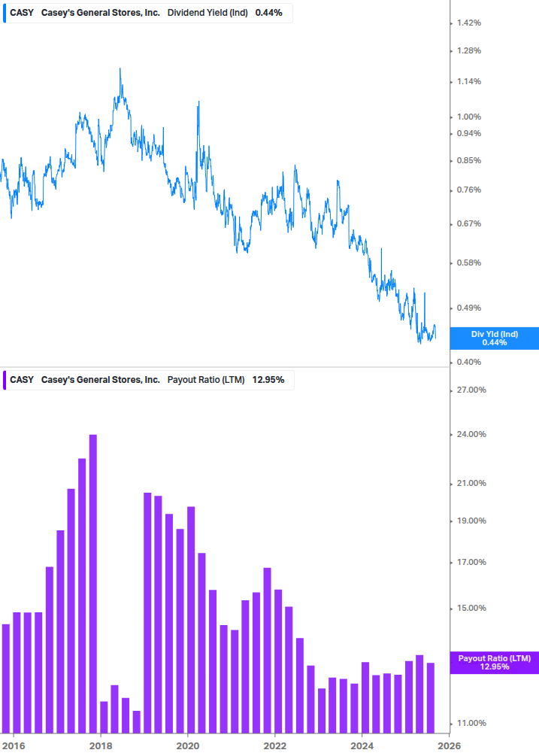Image resolution: width=539 pixels, height=756 pixels.
Task: Click the 2016 label on time axis
Action: tap(14, 745)
